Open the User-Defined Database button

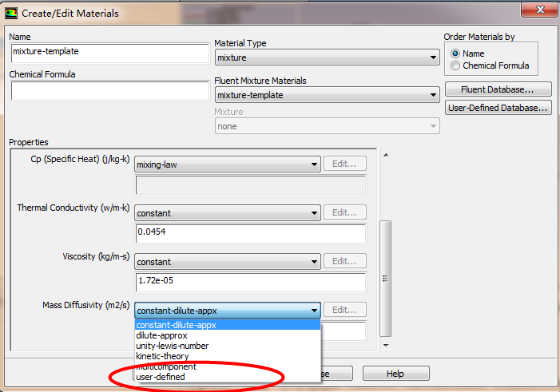pos(498,108)
